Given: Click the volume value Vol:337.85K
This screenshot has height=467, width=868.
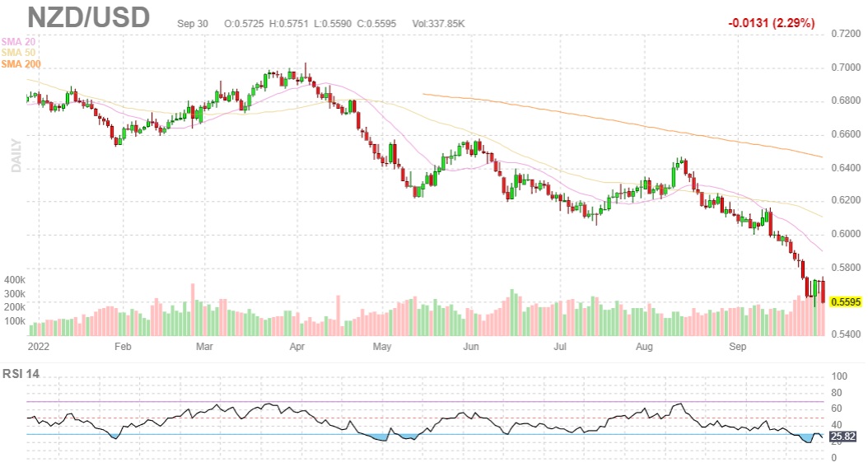Looking at the screenshot, I should pyautogui.click(x=438, y=24).
